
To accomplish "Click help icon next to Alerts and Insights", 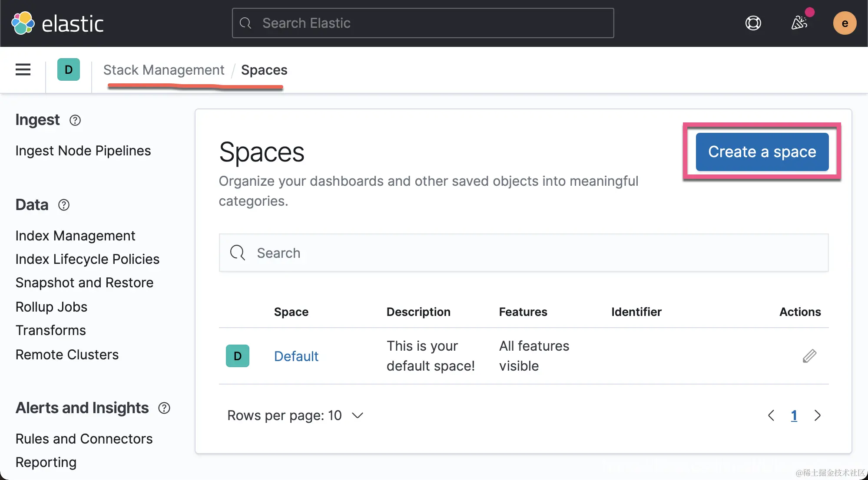I will [x=164, y=408].
